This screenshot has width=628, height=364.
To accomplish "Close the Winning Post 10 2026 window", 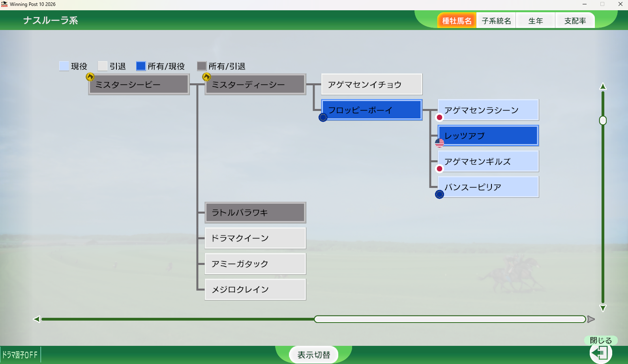I will tap(620, 4).
